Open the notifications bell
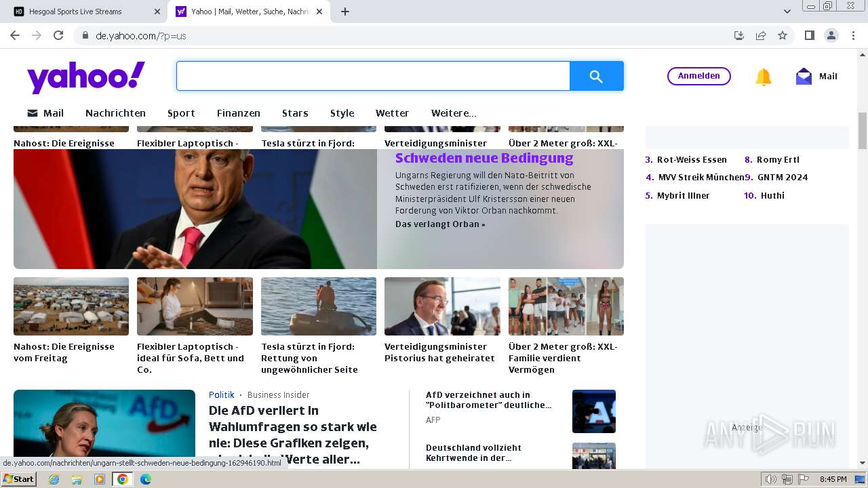The width and height of the screenshot is (868, 488). coord(764,77)
